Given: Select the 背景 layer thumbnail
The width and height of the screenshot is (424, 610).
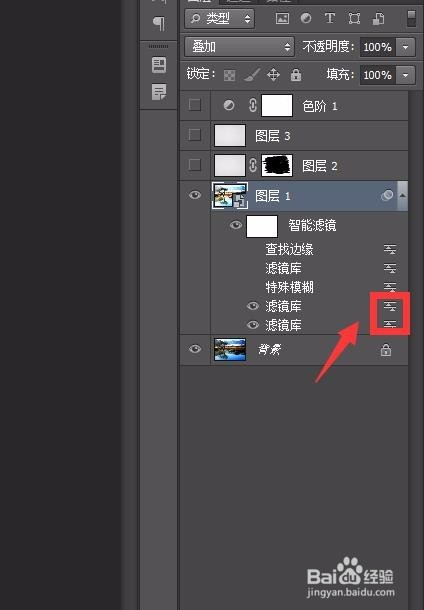Looking at the screenshot, I should coord(230,349).
